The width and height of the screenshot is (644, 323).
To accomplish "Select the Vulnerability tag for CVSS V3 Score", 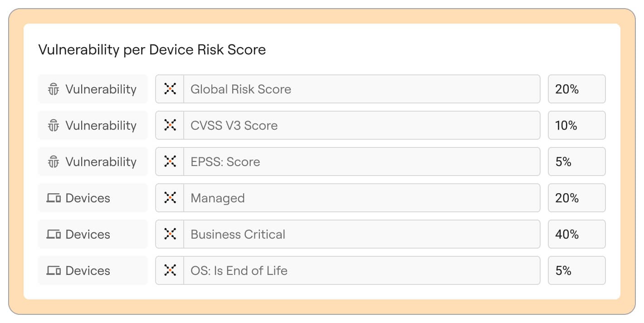I will click(93, 125).
